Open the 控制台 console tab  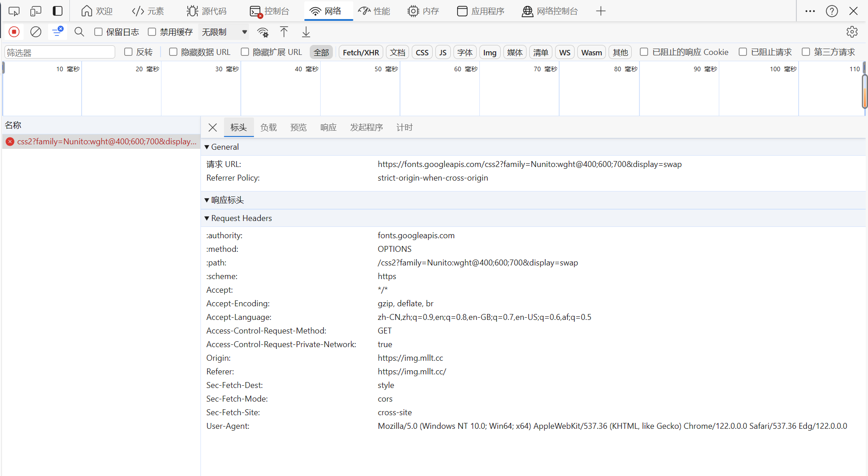(x=269, y=11)
